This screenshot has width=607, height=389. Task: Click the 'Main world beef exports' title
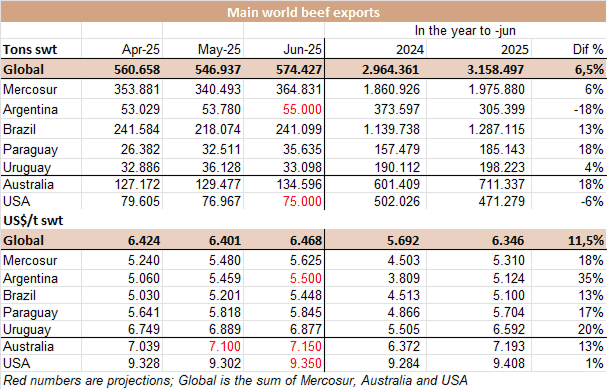click(x=303, y=12)
